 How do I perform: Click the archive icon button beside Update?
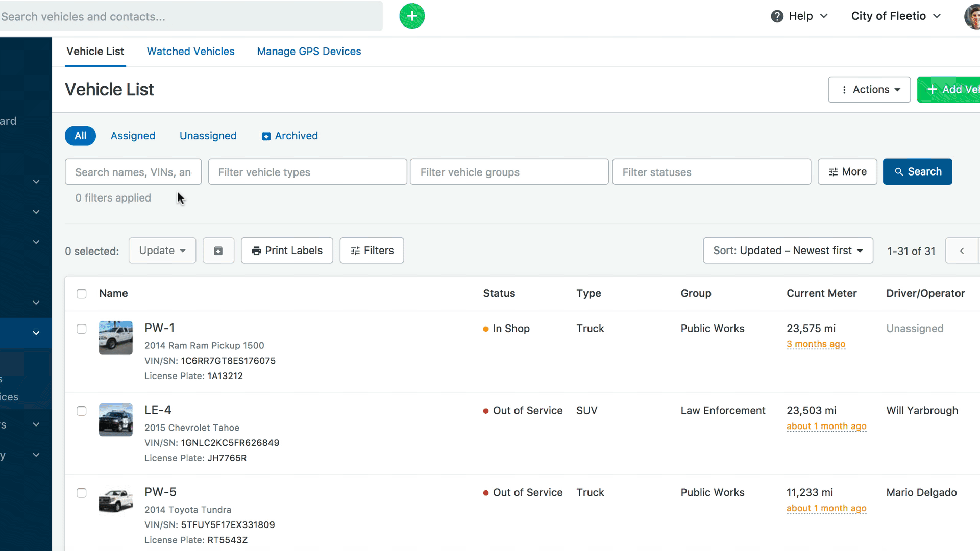(x=218, y=251)
